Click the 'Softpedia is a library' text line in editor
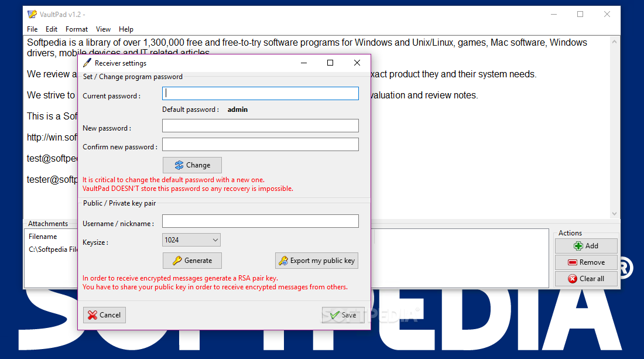This screenshot has width=644, height=359. point(307,43)
